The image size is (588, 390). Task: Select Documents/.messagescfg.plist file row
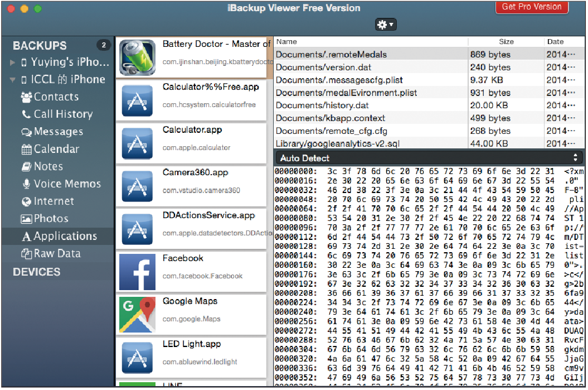click(429, 80)
